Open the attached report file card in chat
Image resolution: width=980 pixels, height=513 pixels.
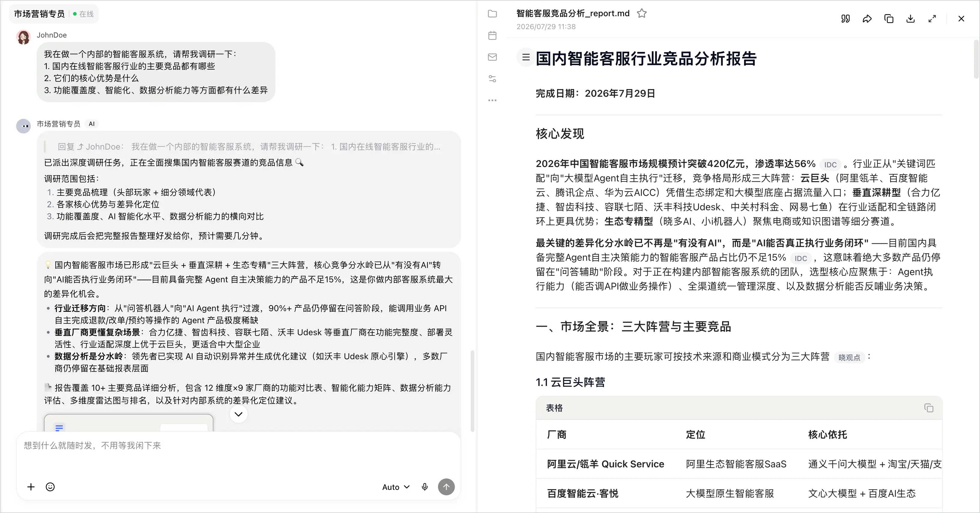(129, 423)
